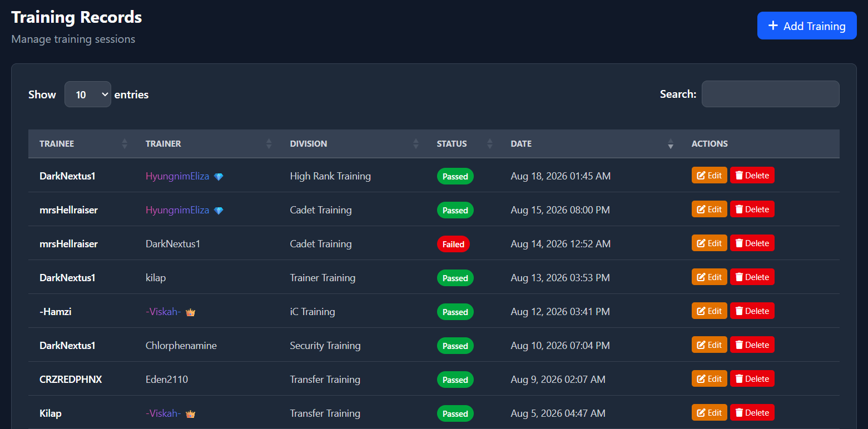The height and width of the screenshot is (429, 868).
Task: Click the Add Training button
Action: click(807, 26)
